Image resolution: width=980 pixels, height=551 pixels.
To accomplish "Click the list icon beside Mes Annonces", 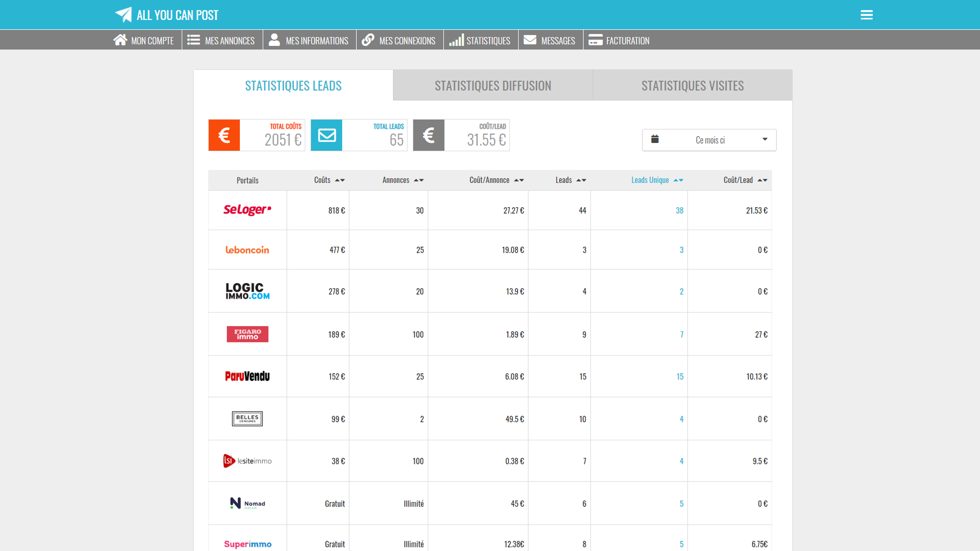I will point(193,40).
